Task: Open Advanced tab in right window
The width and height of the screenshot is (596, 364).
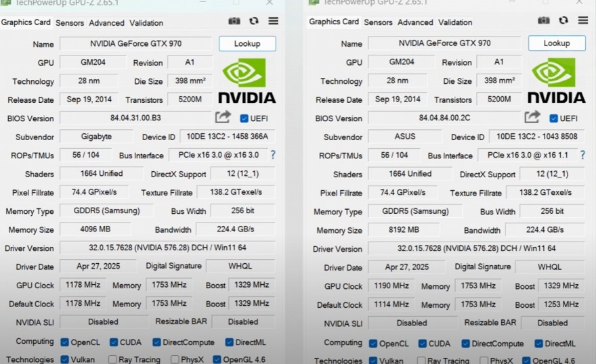Action: [x=415, y=22]
